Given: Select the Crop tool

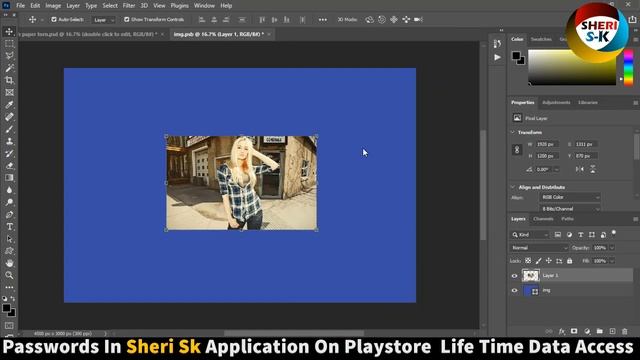Looking at the screenshot, I should [x=9, y=80].
